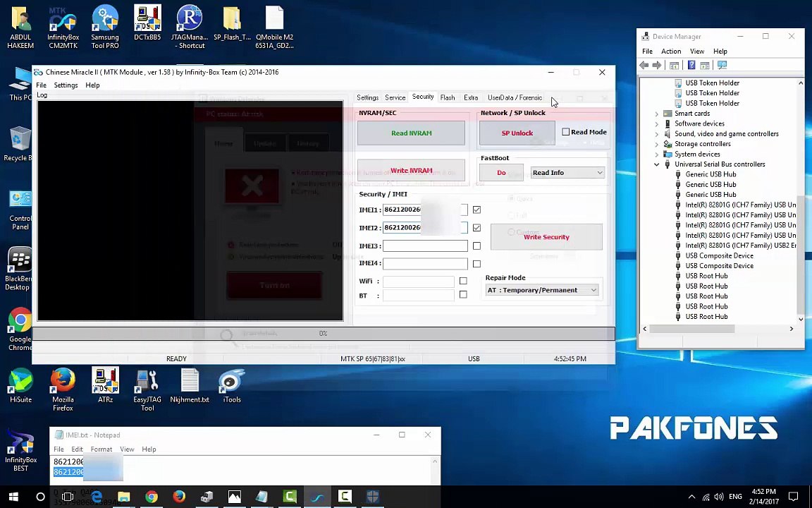
Task: Uncheck the IMEI2 checkbox
Action: click(x=476, y=228)
